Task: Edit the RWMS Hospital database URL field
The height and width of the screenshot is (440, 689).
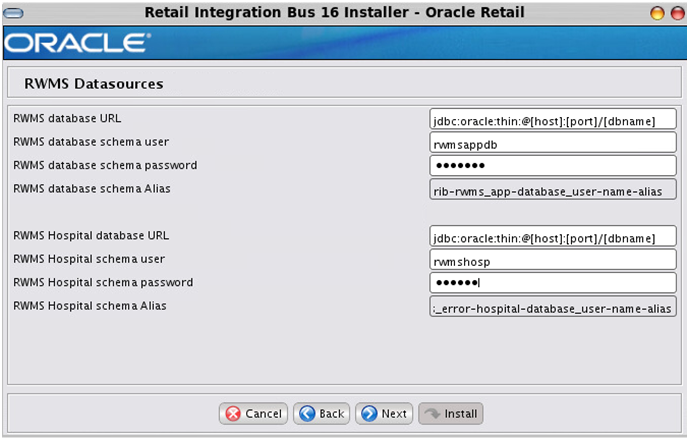Action: 553,236
